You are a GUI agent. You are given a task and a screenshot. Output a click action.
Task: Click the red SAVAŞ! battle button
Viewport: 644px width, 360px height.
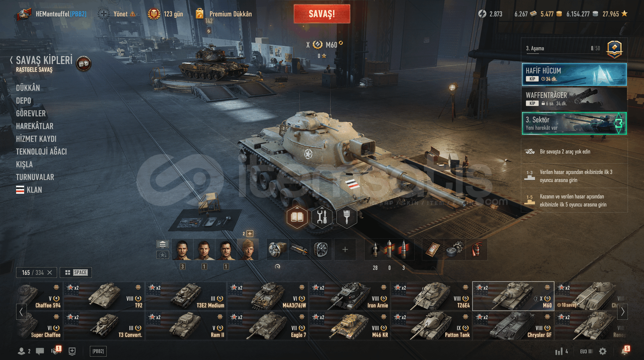322,14
